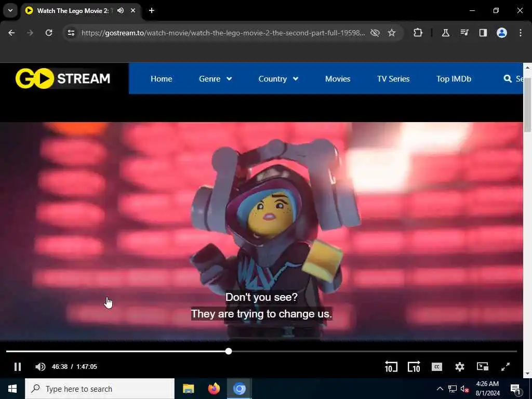
Task: Click the site search magnifier icon
Action: point(508,79)
